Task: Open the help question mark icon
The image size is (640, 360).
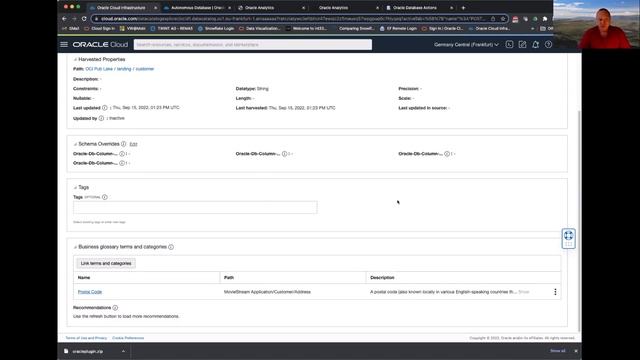Action: (x=548, y=44)
